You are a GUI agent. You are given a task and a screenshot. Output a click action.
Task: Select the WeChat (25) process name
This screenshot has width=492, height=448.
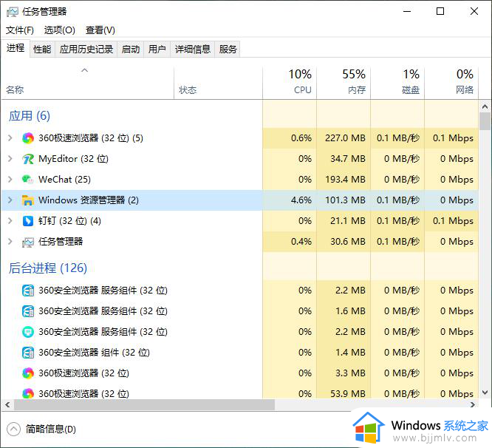tap(64, 180)
